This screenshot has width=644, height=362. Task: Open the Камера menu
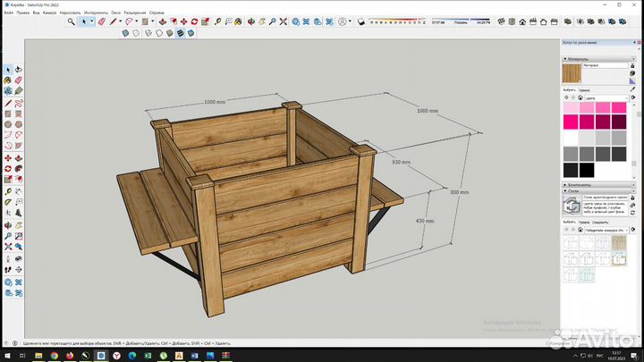pyautogui.click(x=49, y=12)
